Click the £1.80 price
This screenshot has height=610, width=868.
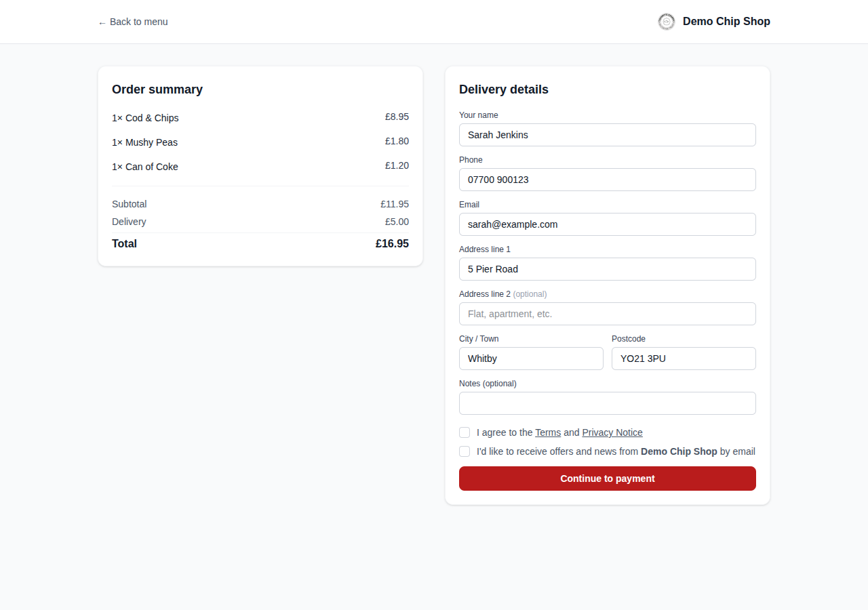tap(397, 141)
